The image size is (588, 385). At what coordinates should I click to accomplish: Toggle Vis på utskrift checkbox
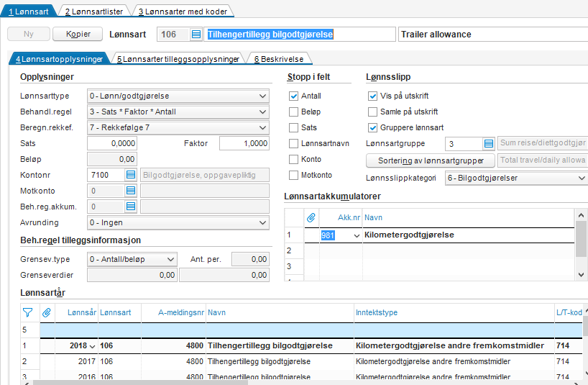pos(372,96)
